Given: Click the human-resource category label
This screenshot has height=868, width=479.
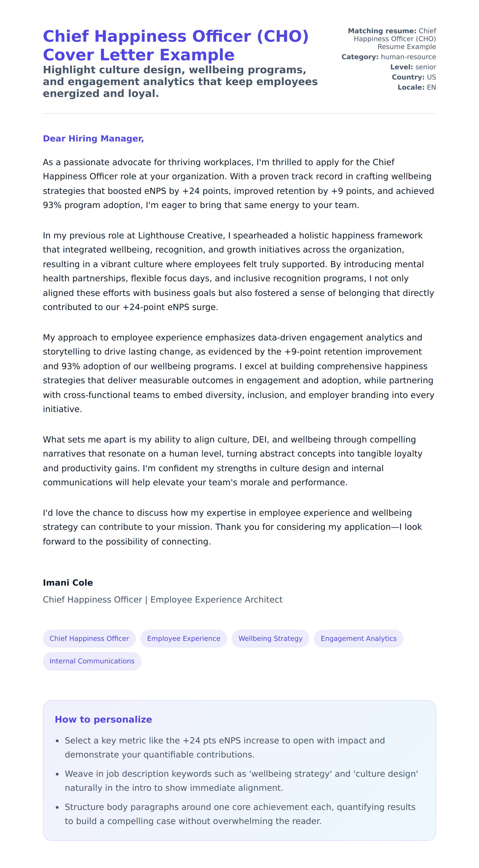Looking at the screenshot, I should tap(408, 57).
